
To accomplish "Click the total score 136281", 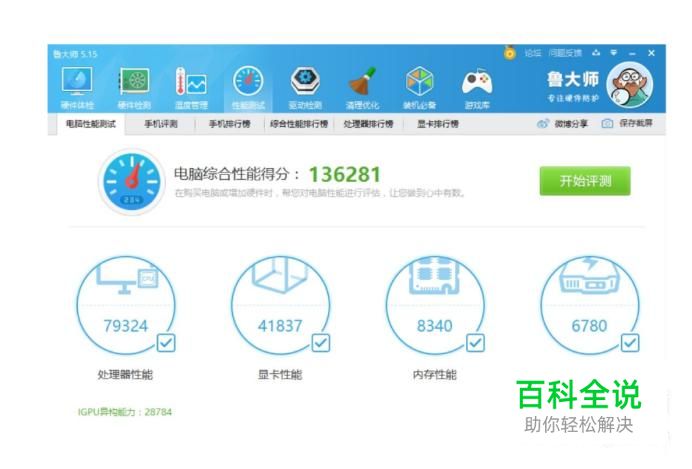I will (344, 175).
